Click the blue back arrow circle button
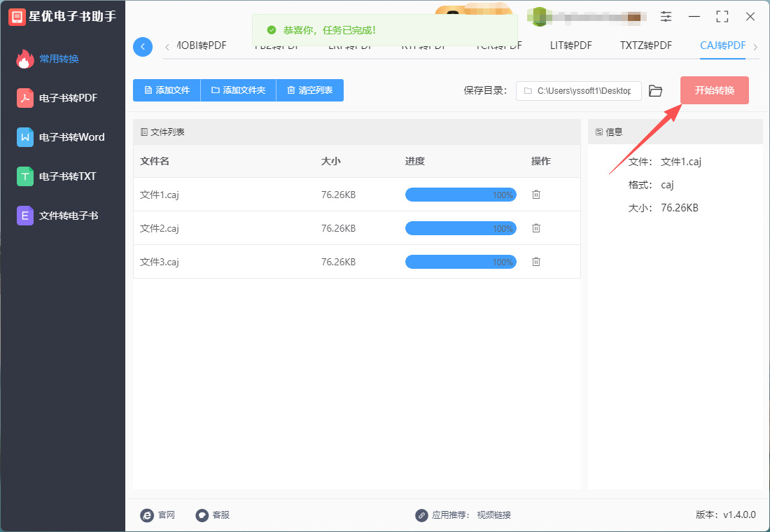Viewport: 770px width, 532px height. point(143,47)
